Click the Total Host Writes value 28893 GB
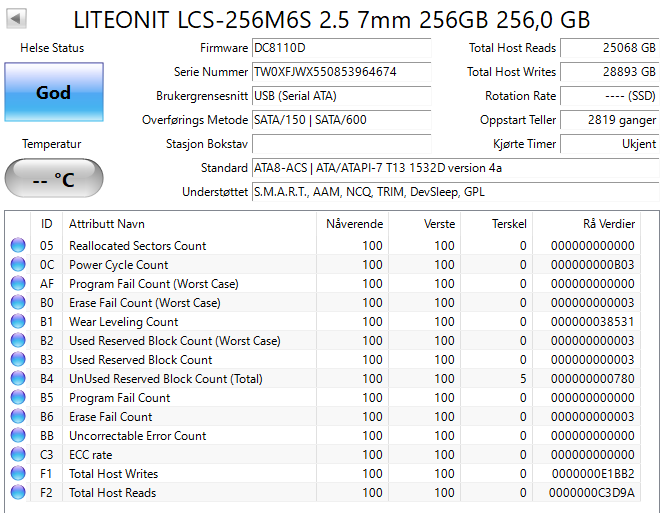This screenshot has height=513, width=665. tap(609, 72)
